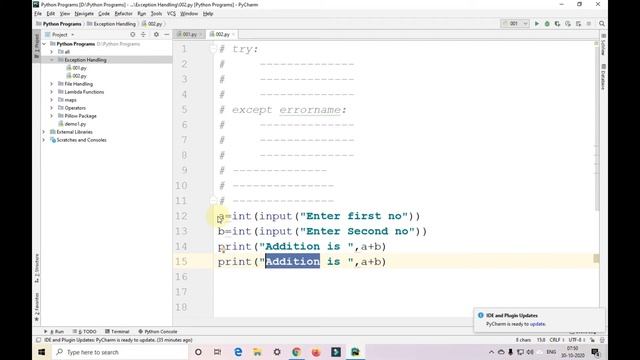
Task: Toggle the Structure side tool tab
Action: tap(37, 268)
